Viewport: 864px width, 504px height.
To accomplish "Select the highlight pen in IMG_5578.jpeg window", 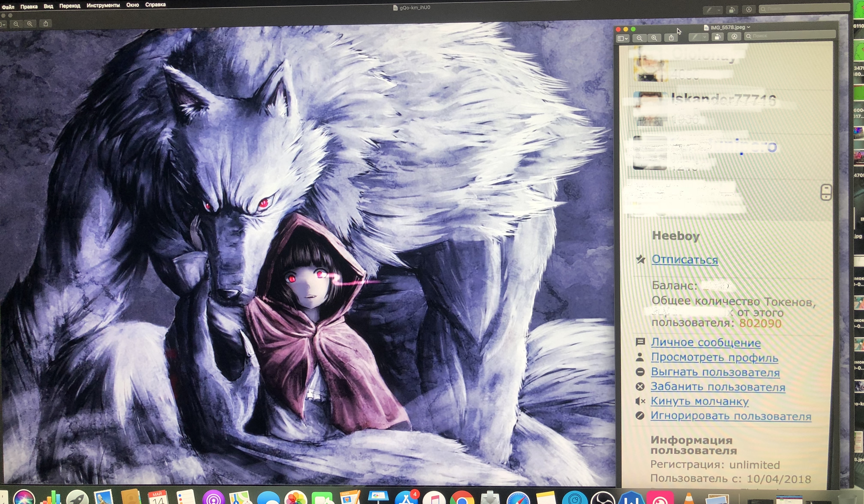I will click(x=695, y=37).
